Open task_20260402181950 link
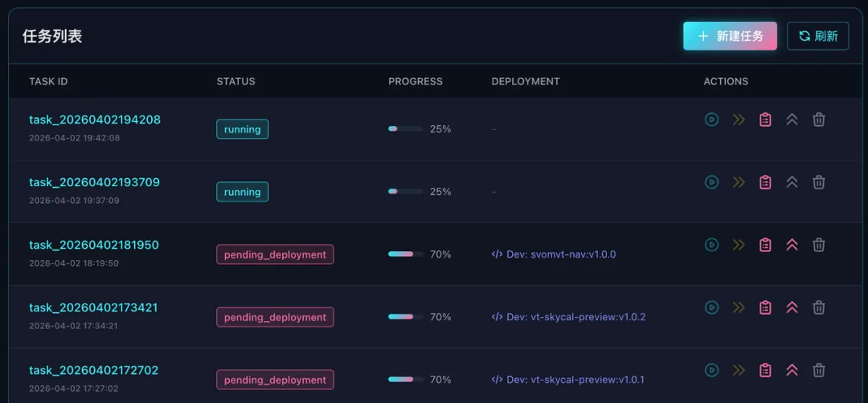The height and width of the screenshot is (403, 868). coord(94,245)
